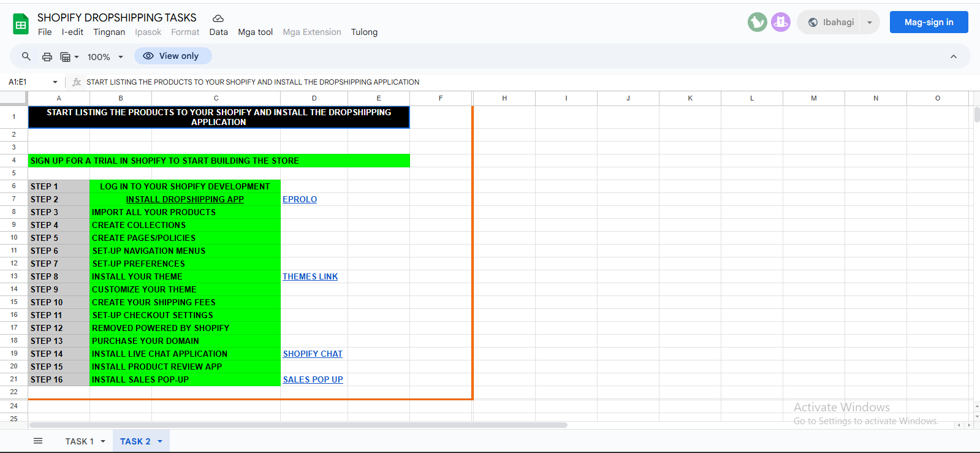Open the filter views dropdown arrow
Image resolution: width=980 pixels, height=453 pixels.
[x=77, y=57]
